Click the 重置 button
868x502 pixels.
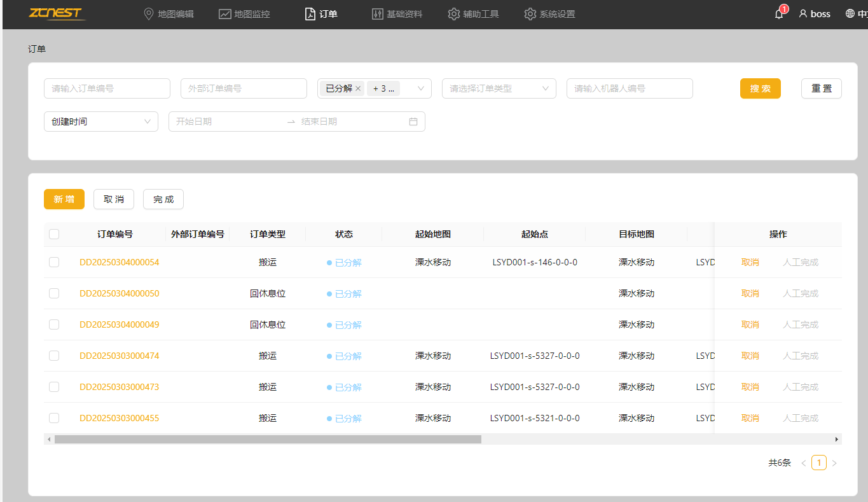(x=822, y=88)
